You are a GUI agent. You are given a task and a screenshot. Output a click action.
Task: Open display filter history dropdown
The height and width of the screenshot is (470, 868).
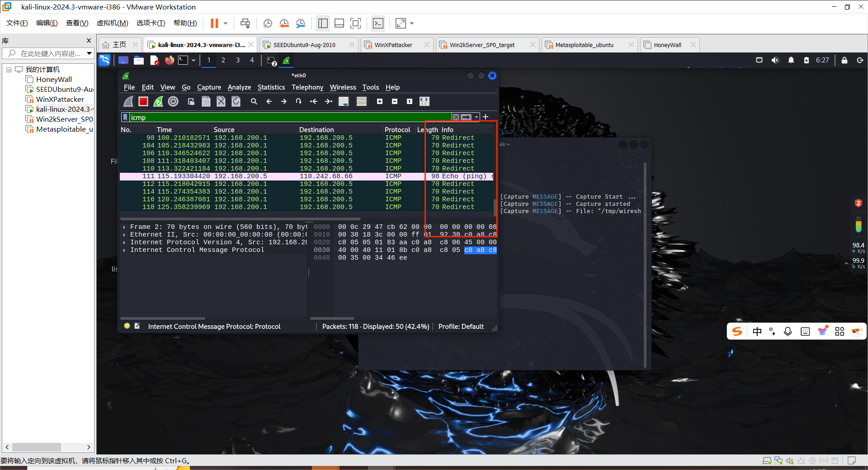(476, 117)
